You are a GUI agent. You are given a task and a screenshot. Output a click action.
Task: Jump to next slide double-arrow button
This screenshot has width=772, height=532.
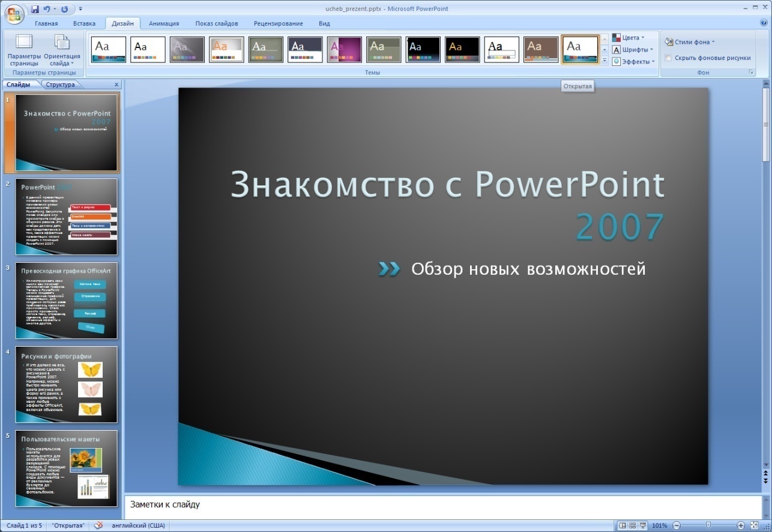click(x=765, y=480)
